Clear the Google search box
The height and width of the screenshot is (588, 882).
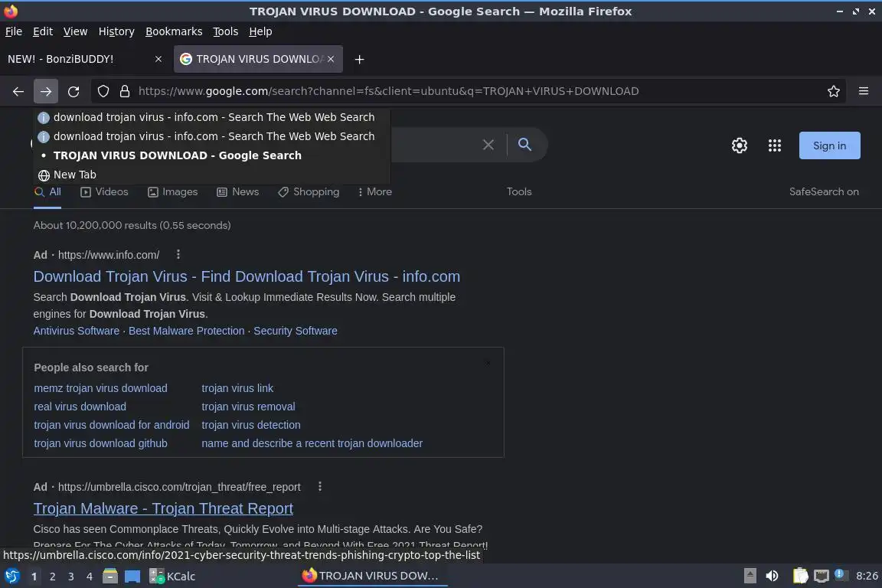click(488, 145)
